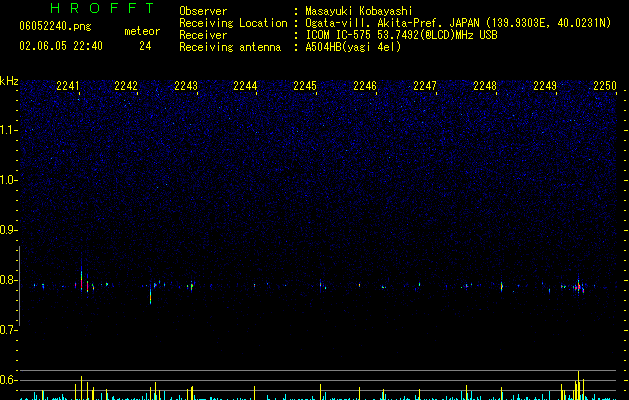This screenshot has width=629, height=400.
Task: Click the meteor echo cluster before 2250
Action: [578, 286]
